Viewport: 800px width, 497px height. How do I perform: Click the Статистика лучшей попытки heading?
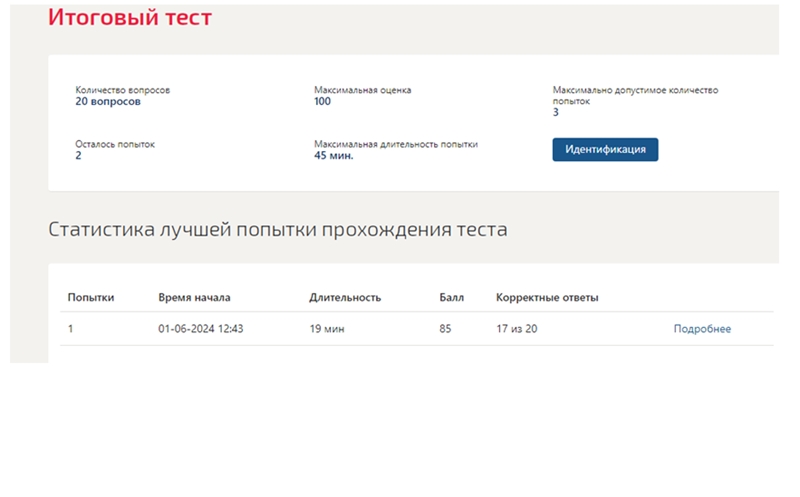click(x=278, y=230)
